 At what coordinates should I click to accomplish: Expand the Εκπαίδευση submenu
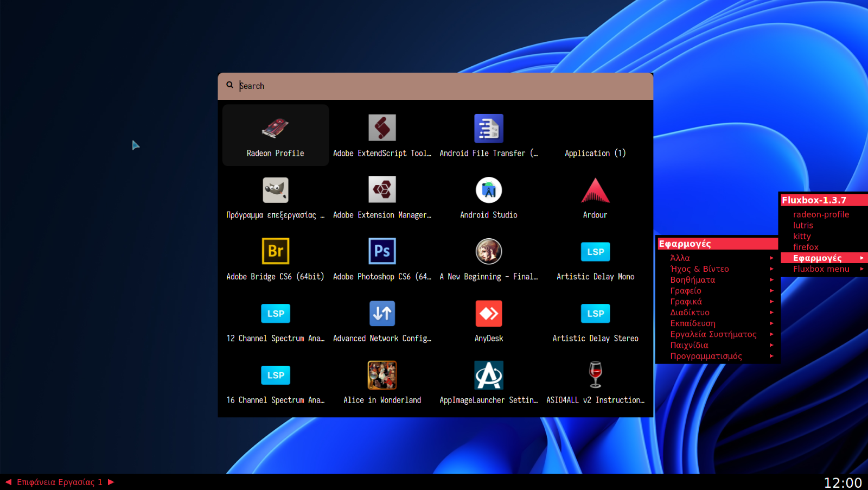point(717,323)
